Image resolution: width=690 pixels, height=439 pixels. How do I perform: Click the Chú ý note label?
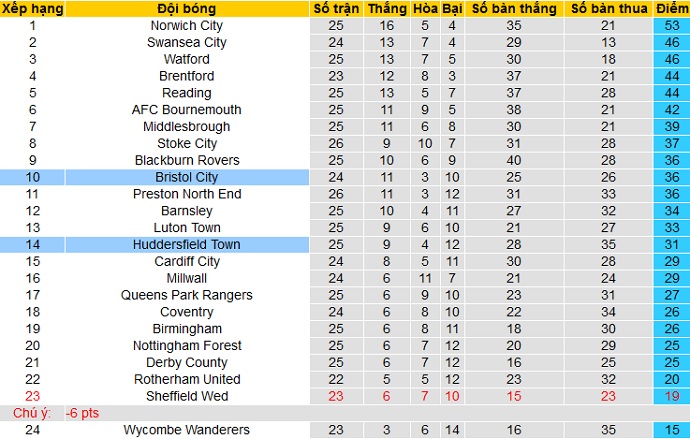tap(30, 413)
